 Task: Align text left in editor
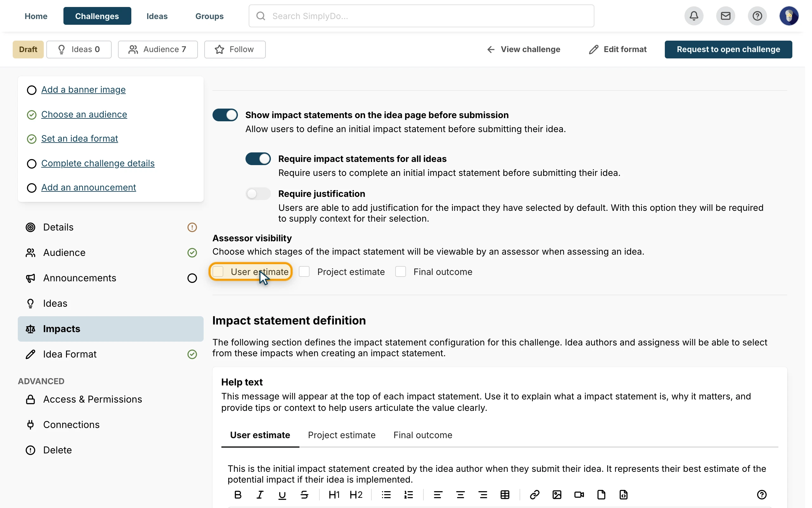438,495
